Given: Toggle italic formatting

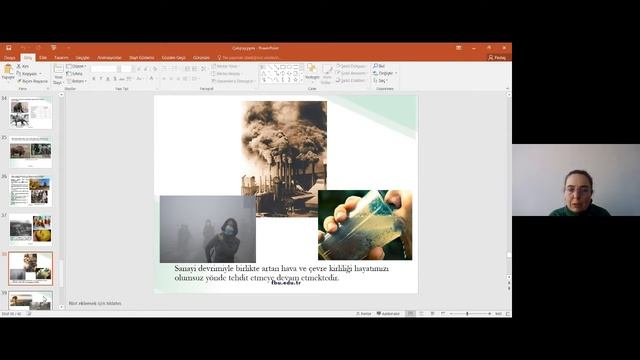Looking at the screenshot, I should click(x=101, y=79).
